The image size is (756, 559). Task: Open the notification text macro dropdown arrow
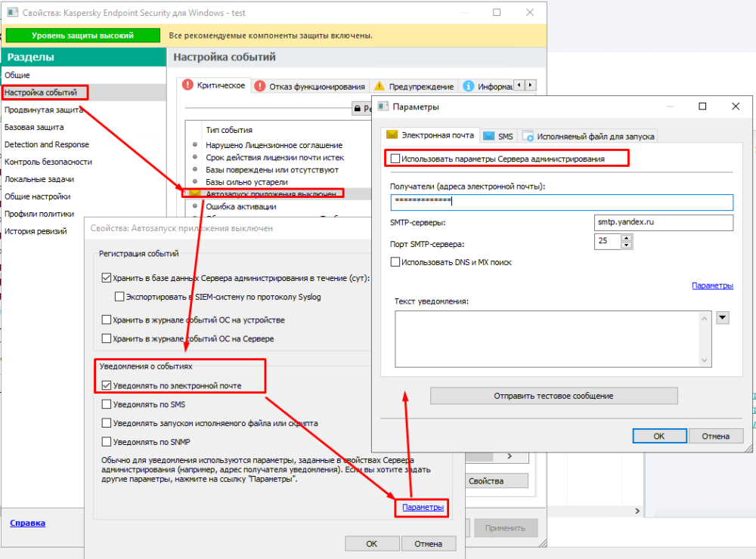coord(722,317)
